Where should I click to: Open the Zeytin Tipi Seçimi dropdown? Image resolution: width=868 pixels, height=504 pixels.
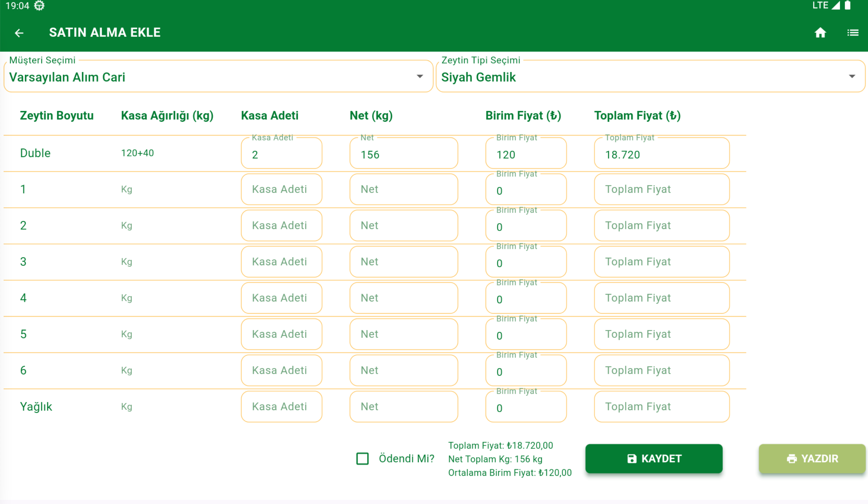coord(650,77)
